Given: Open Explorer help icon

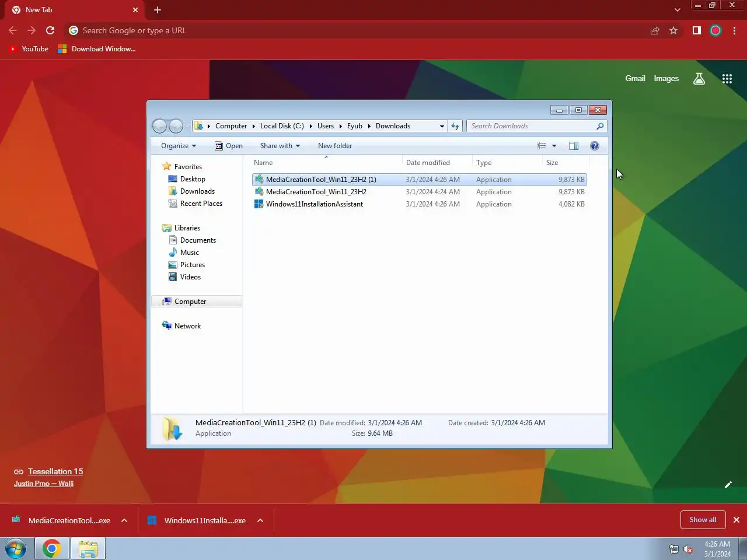Looking at the screenshot, I should pos(595,146).
